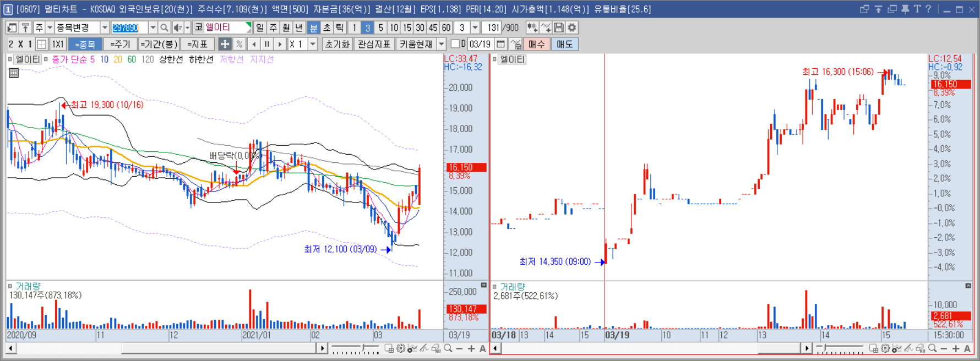Click the left chart horizontal scrollbar

(166, 348)
